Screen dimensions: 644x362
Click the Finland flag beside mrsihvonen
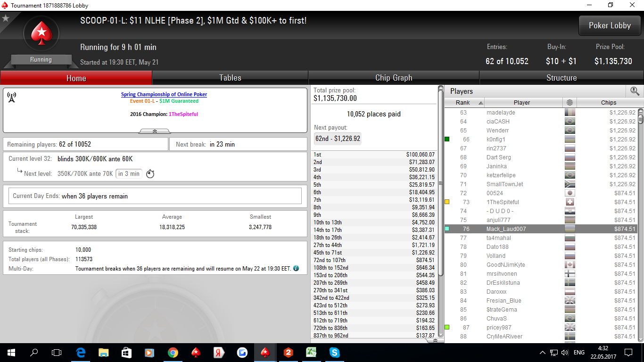[x=570, y=274]
